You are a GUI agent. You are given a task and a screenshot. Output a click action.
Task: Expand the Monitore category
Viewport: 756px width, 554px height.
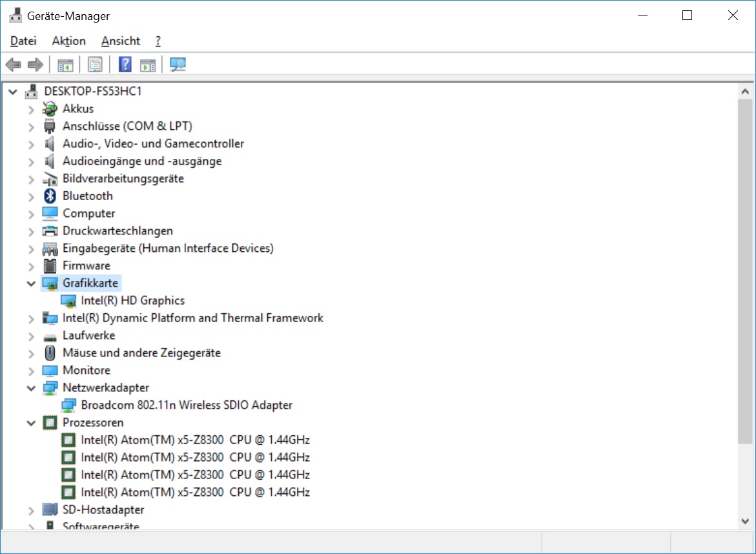coord(32,371)
